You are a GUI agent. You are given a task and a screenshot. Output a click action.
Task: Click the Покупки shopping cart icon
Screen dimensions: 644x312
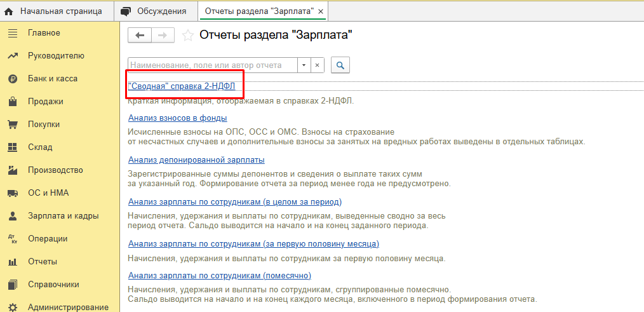(x=13, y=125)
